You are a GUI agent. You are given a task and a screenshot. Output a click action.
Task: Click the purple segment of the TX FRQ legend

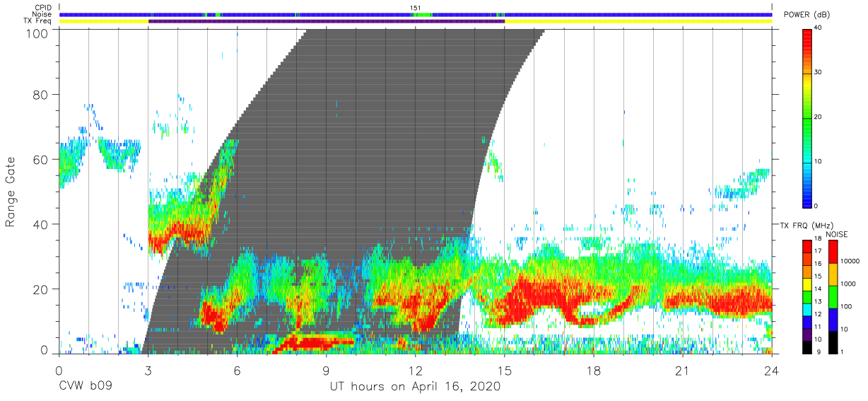[807, 335]
